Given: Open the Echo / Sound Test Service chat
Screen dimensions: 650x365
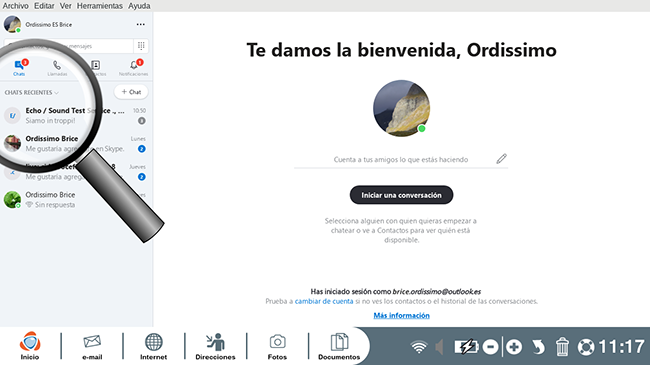Looking at the screenshot, I should coord(76,115).
